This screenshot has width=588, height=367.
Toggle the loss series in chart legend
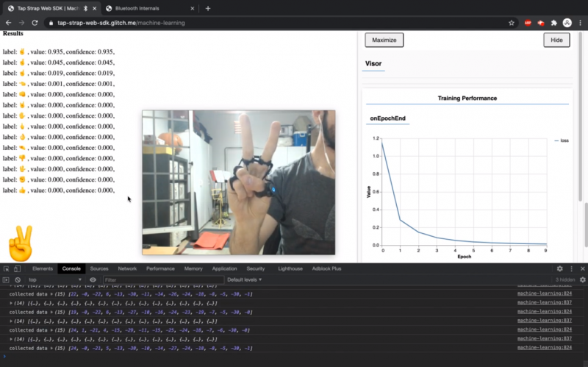(560, 140)
